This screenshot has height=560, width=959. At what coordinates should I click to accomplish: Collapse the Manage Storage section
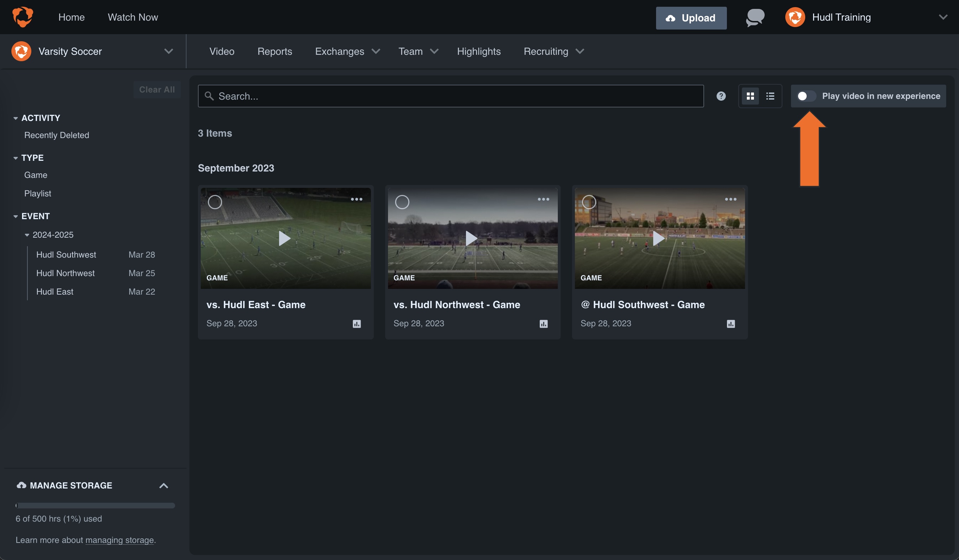click(164, 485)
